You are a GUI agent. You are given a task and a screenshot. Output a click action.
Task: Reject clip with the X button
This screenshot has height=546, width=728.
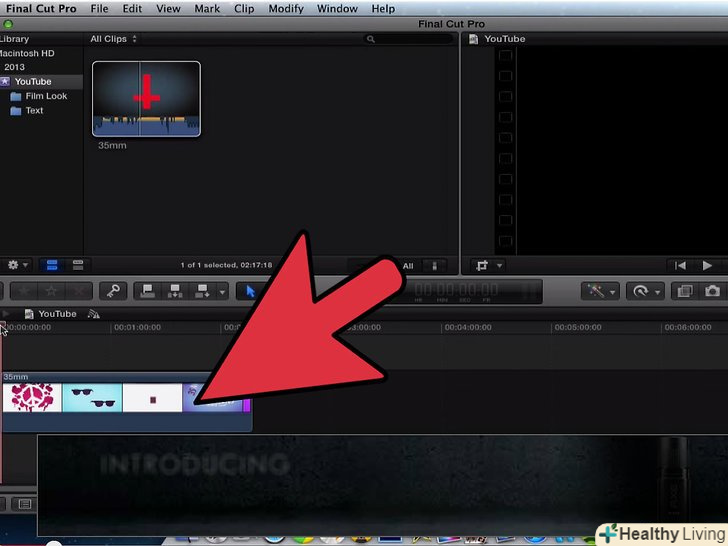coord(78,291)
